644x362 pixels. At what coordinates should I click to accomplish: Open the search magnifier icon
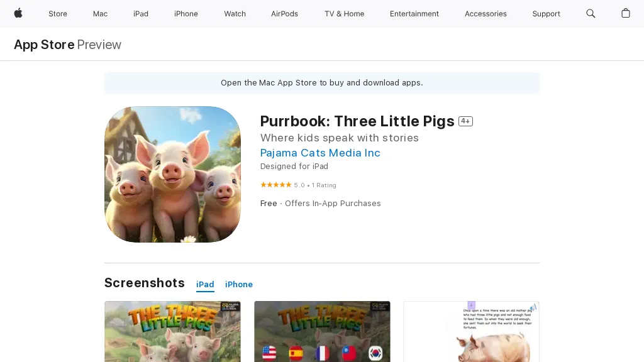coord(591,14)
